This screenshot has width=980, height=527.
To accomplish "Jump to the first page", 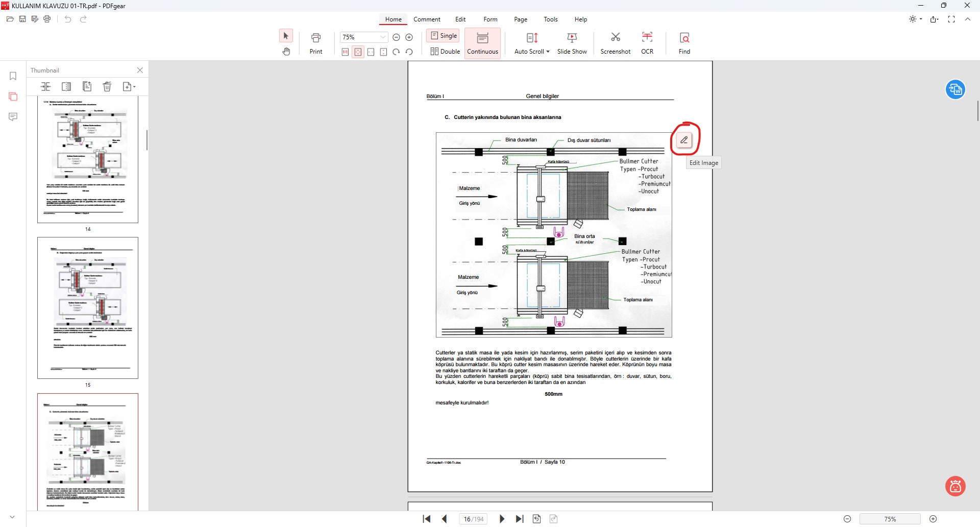I will point(427,519).
